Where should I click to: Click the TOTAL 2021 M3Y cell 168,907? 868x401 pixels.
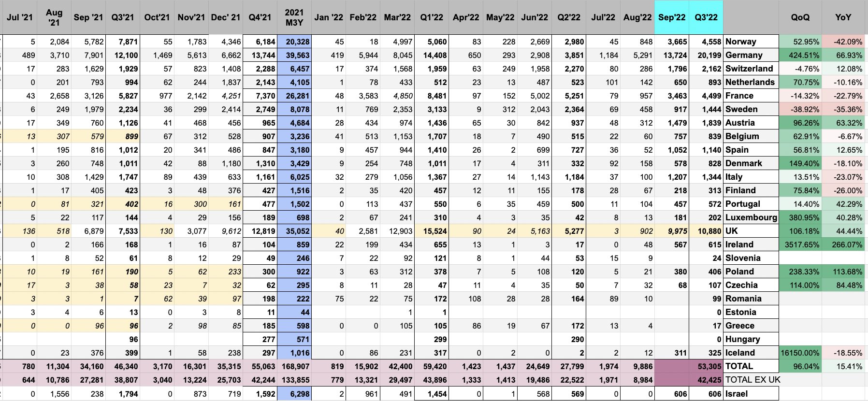pos(294,366)
